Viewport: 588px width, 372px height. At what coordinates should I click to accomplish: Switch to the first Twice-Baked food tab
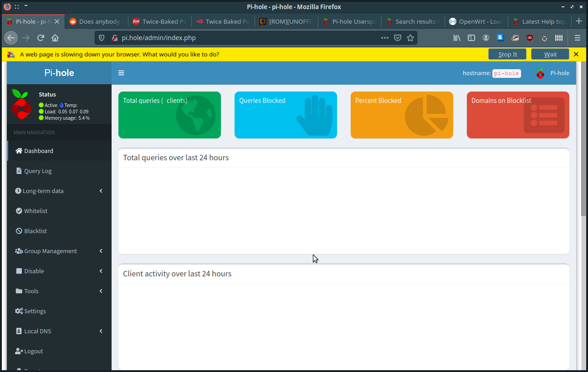pyautogui.click(x=159, y=21)
